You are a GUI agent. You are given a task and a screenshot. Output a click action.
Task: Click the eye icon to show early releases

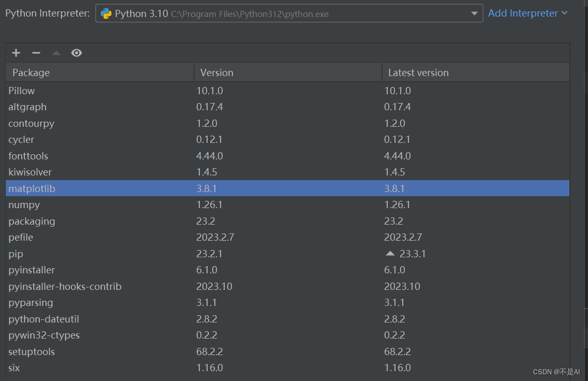click(x=76, y=52)
